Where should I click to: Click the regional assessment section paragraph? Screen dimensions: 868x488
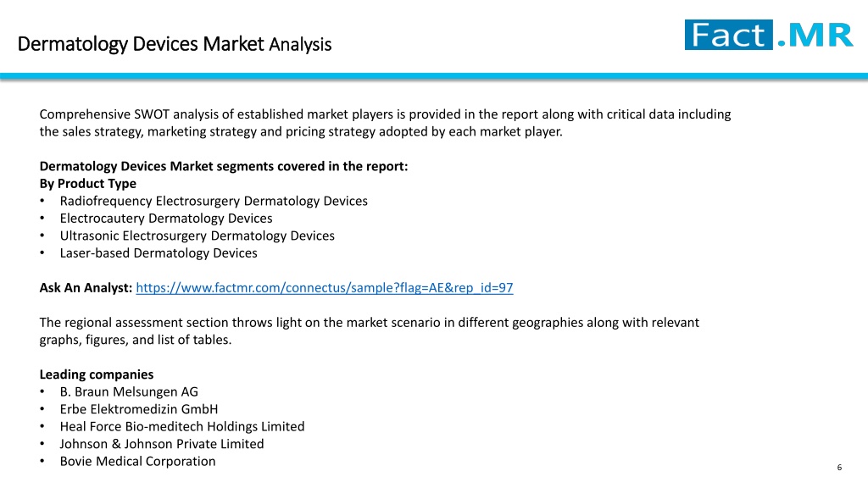(x=370, y=331)
